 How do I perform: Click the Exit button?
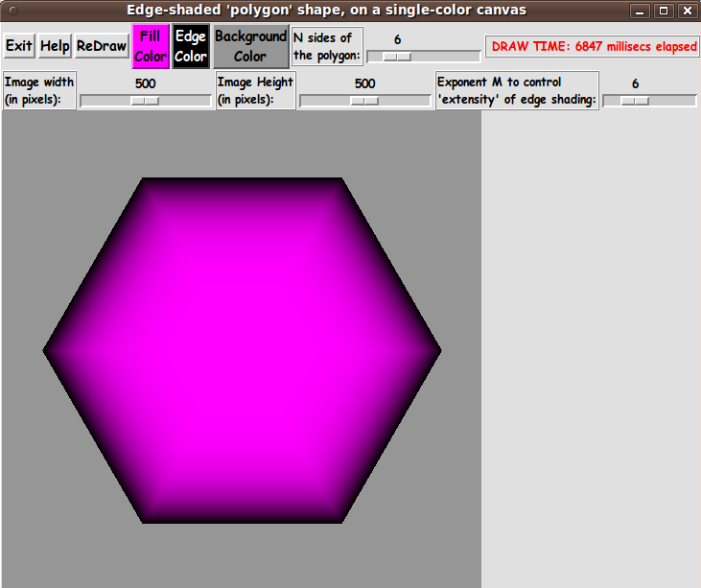pyautogui.click(x=19, y=46)
